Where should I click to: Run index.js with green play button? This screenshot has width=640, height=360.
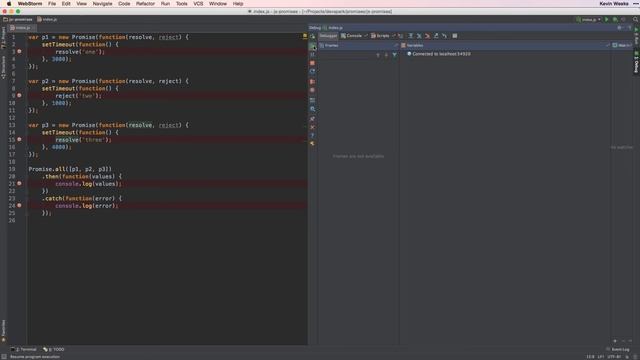point(607,20)
